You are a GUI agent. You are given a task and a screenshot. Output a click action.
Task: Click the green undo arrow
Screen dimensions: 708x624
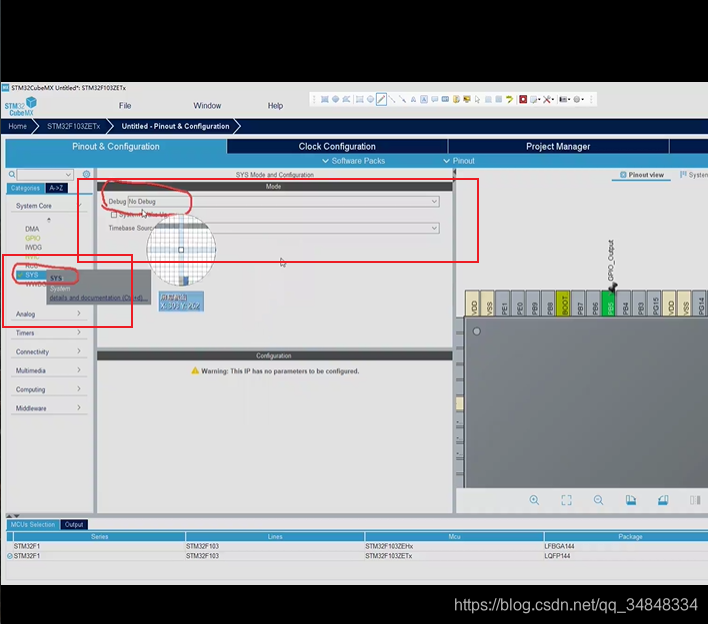tap(509, 99)
